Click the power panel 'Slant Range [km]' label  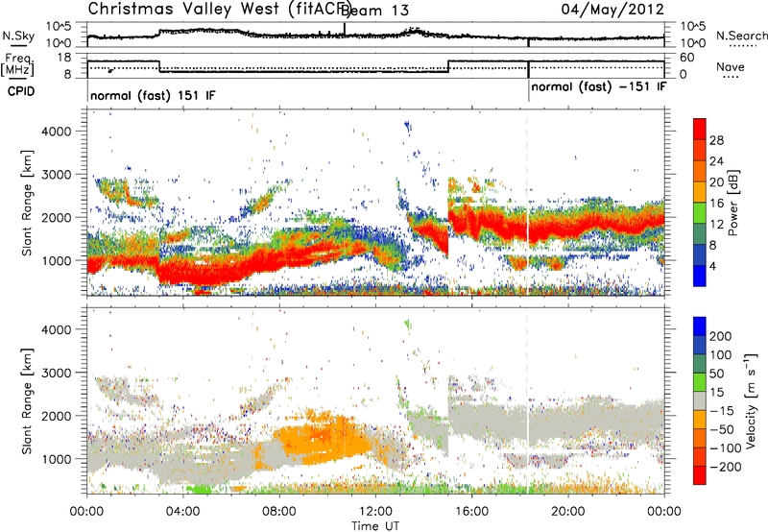(x=27, y=203)
